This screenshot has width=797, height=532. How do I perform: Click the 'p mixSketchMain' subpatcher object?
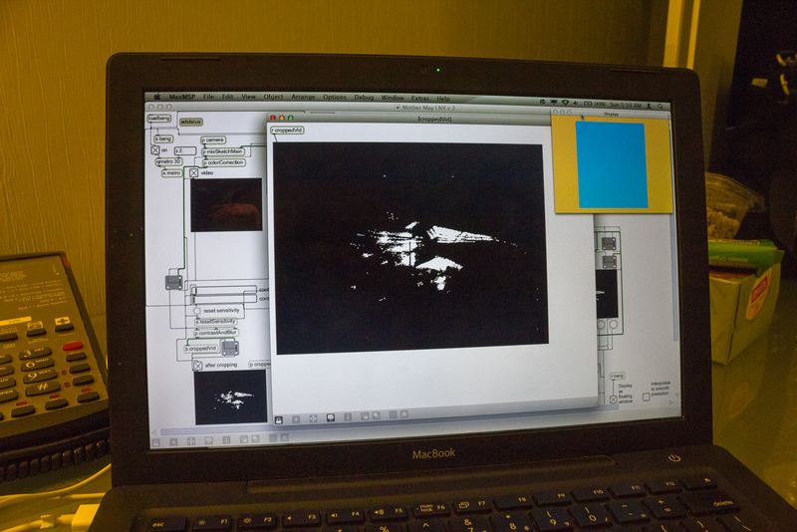click(x=223, y=151)
